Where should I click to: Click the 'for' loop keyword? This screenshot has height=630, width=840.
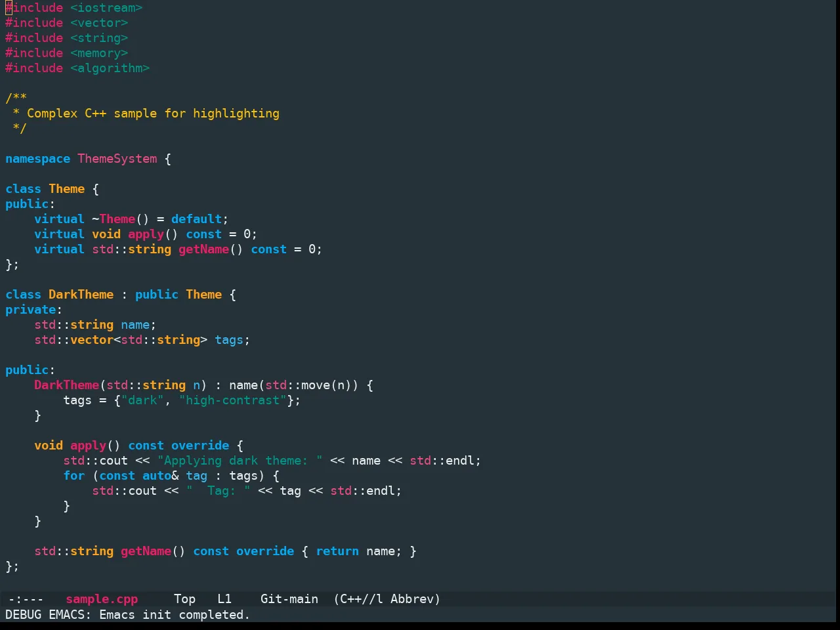74,476
